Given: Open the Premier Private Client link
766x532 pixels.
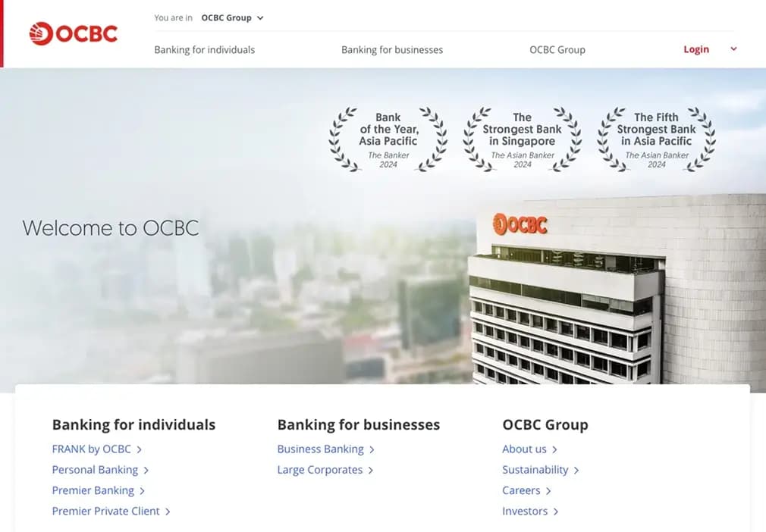Looking at the screenshot, I should click(105, 511).
